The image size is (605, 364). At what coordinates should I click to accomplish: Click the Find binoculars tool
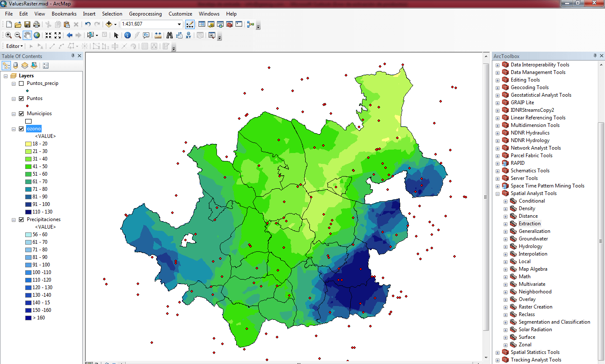[169, 35]
